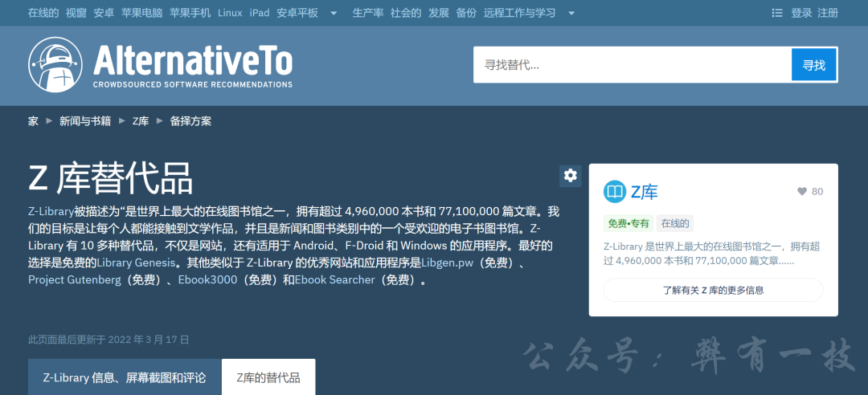
Task: Switch to the Z库的替代品 tab
Action: [x=268, y=377]
